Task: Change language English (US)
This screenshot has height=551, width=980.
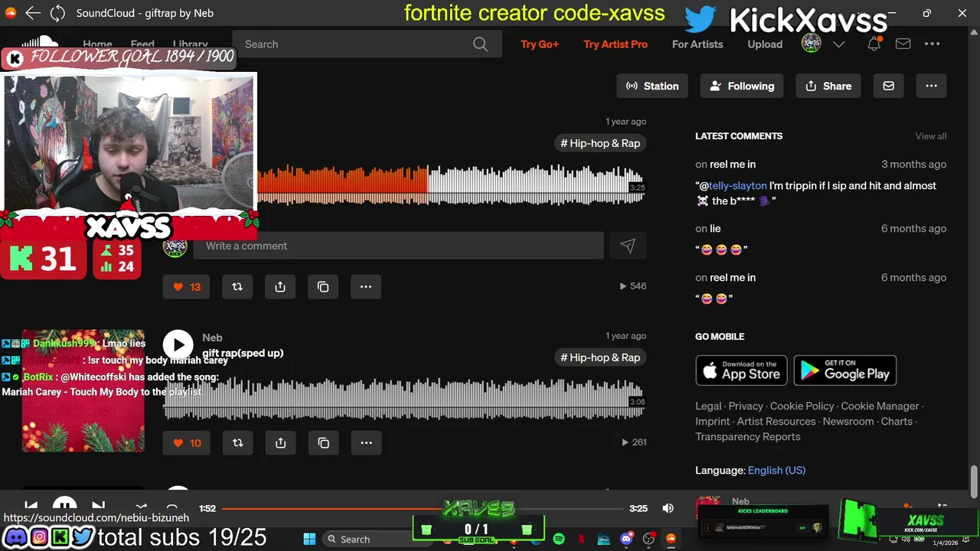Action: (x=776, y=471)
